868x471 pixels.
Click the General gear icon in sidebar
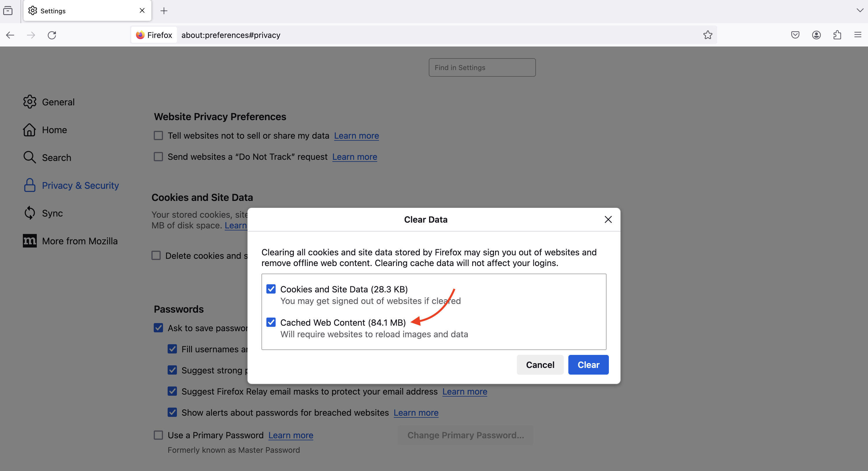[x=30, y=102]
